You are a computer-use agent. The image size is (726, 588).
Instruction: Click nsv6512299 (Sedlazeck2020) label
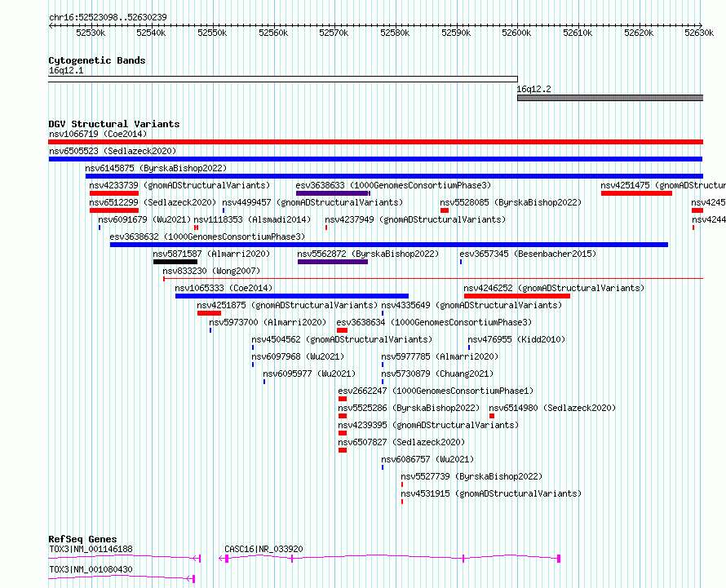[153, 202]
